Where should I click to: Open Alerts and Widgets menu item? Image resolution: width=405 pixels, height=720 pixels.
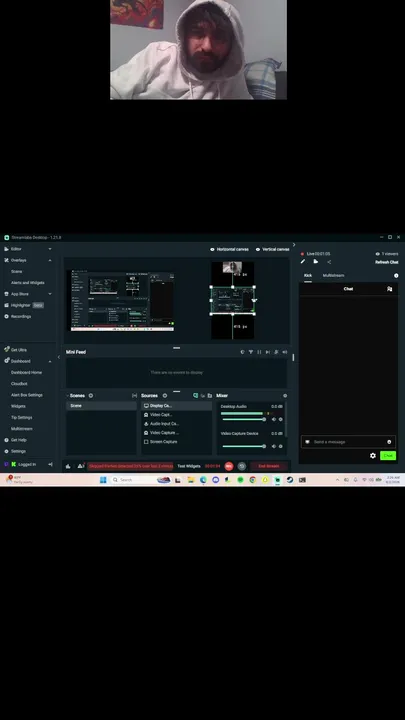pos(28,283)
